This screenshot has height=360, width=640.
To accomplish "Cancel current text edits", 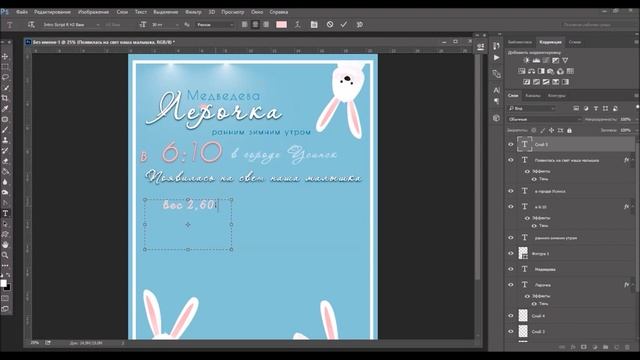I will tap(330, 24).
